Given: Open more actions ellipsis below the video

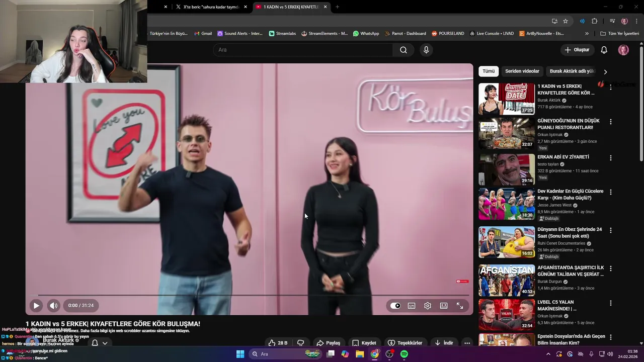Looking at the screenshot, I should click(x=467, y=343).
